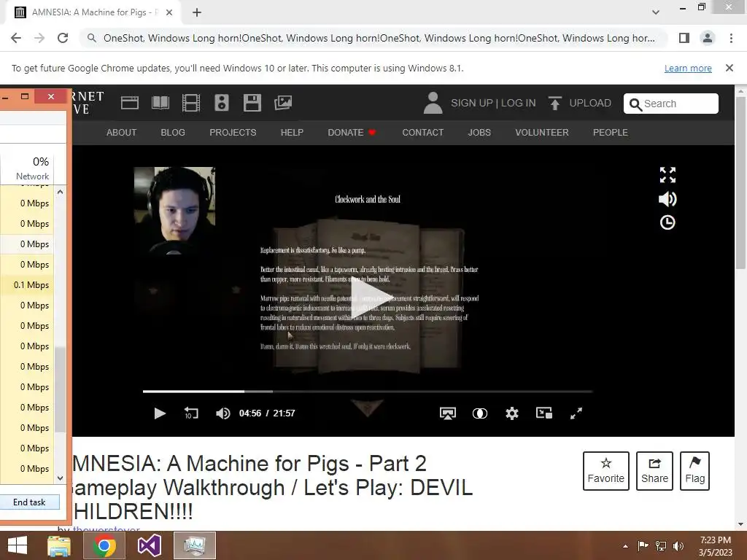Open the VOLUNTEER navigation link
This screenshot has width=747, height=560.
pos(542,133)
